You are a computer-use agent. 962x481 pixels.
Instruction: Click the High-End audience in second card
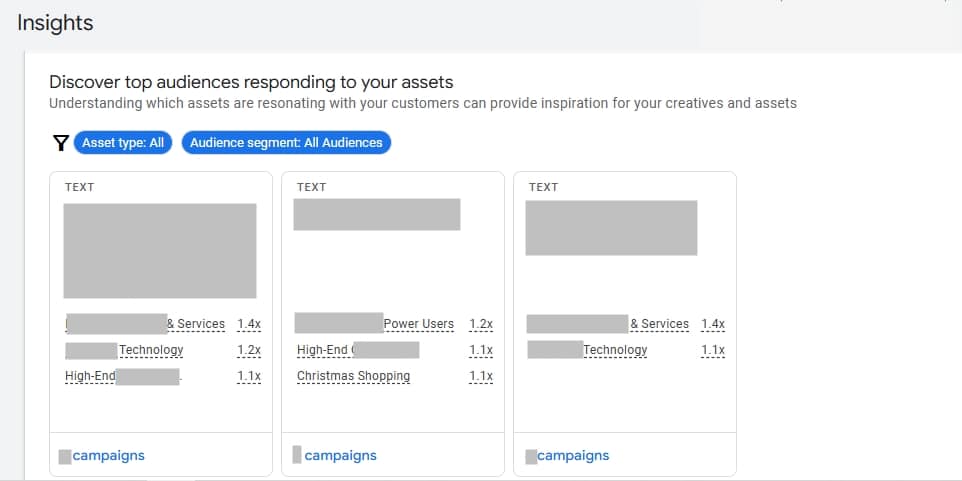pos(323,350)
